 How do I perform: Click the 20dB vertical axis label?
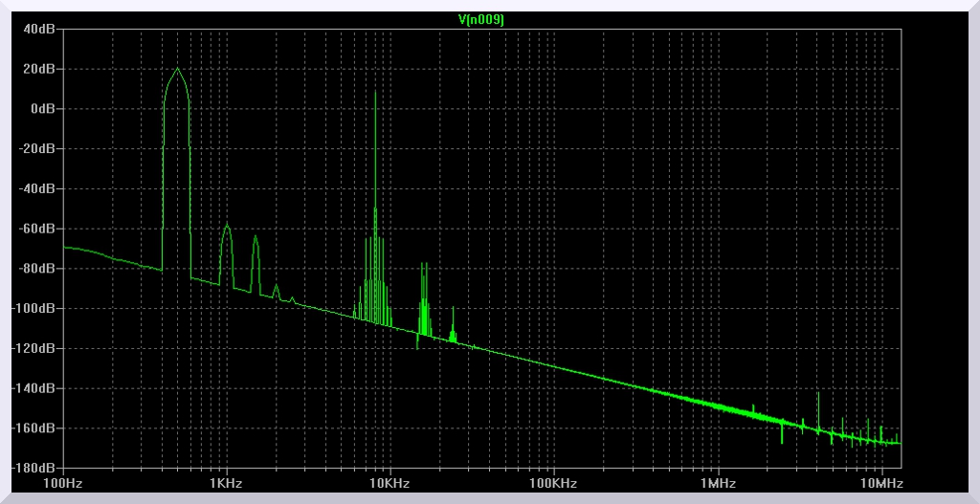(x=42, y=69)
